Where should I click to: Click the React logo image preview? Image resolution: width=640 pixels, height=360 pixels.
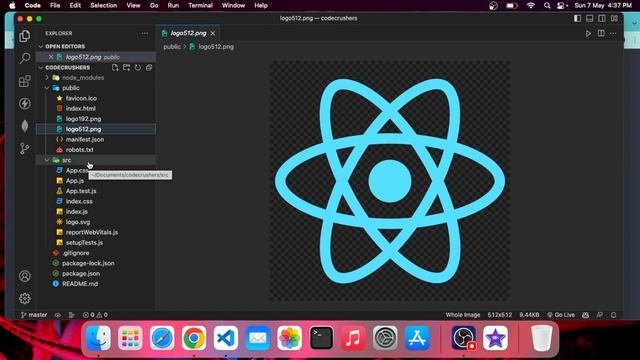390,181
